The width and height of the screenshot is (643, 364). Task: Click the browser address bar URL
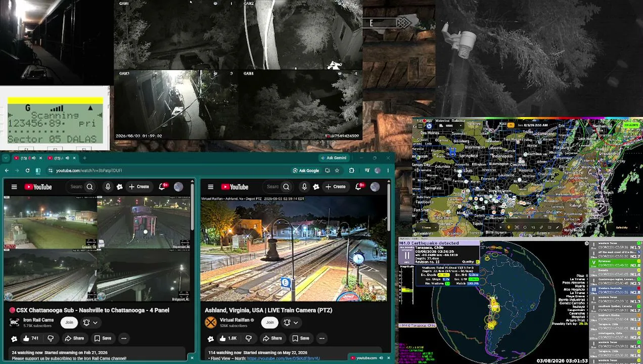[88, 170]
